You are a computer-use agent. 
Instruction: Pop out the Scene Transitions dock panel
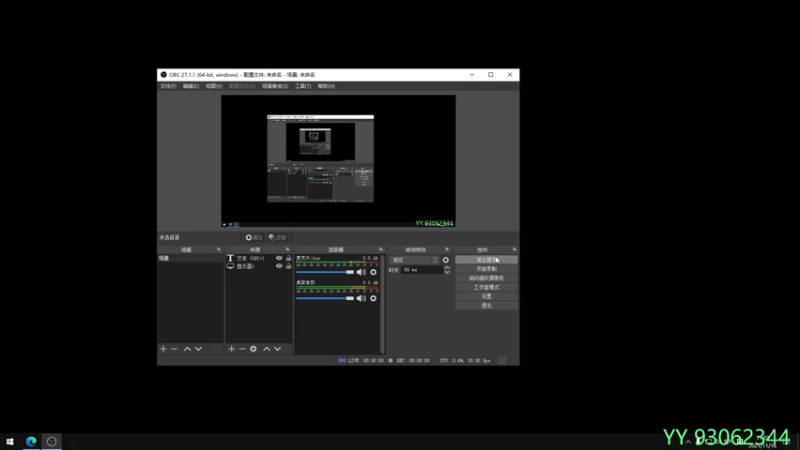pyautogui.click(x=447, y=249)
